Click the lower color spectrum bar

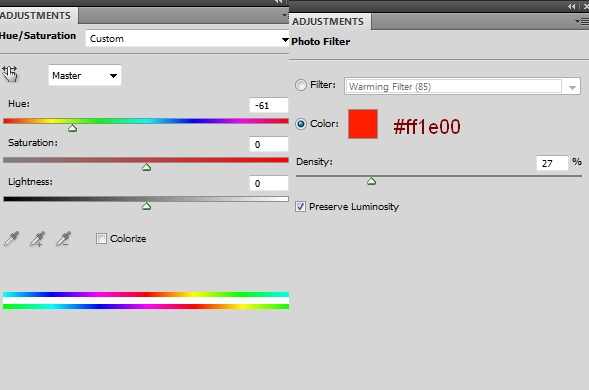[146, 307]
